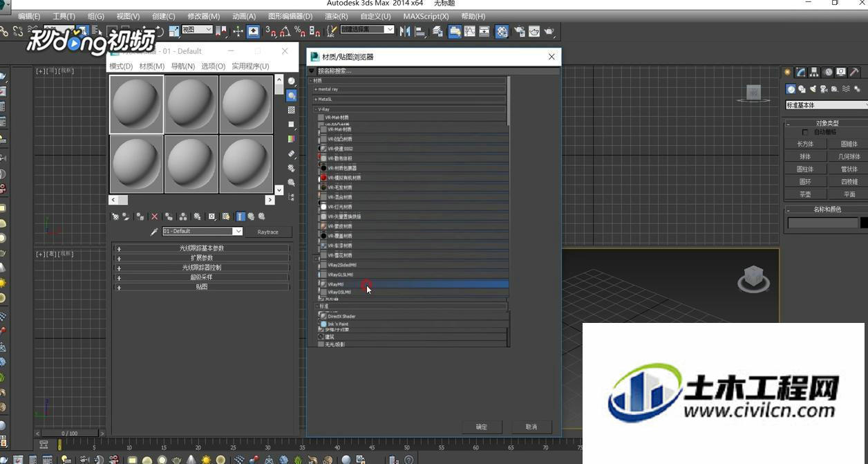The width and height of the screenshot is (868, 464).
Task: Click the viewport ViewCube in top view
Action: coord(753,92)
